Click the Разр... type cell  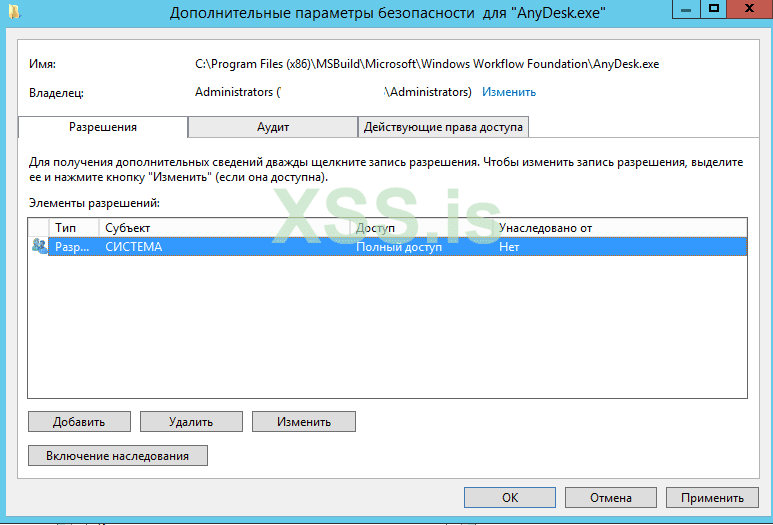(72, 247)
